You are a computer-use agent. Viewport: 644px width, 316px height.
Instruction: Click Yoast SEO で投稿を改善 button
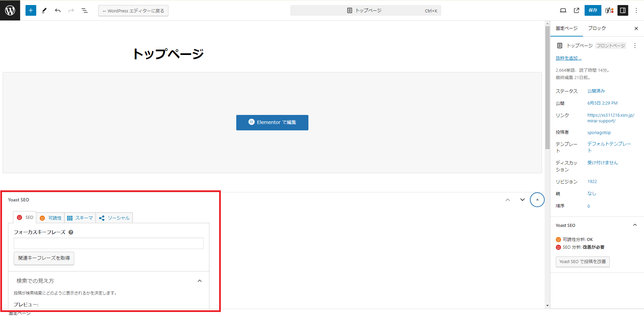[x=583, y=262]
